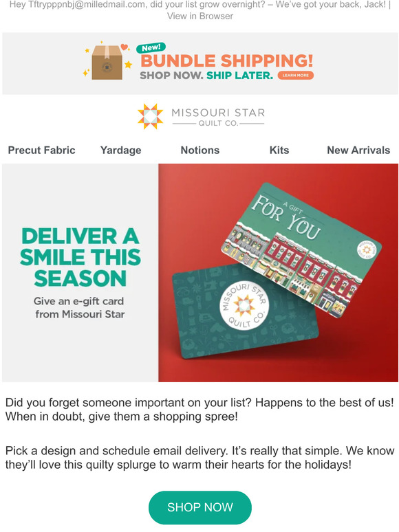Viewport: 399px width, 532px height.
Task: Click the "Deliver a Smile This Season" heading
Action: 80,257
